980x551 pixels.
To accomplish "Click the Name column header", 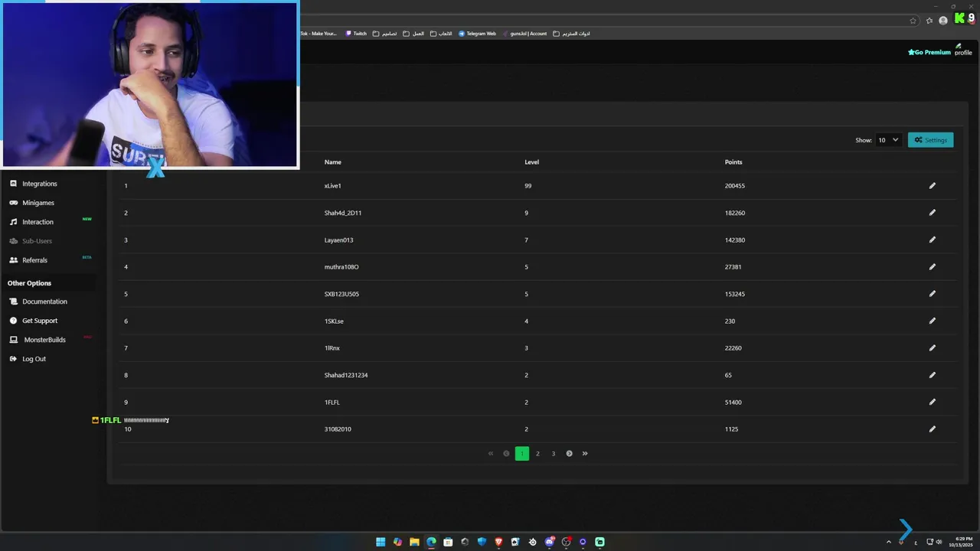I will point(333,162).
